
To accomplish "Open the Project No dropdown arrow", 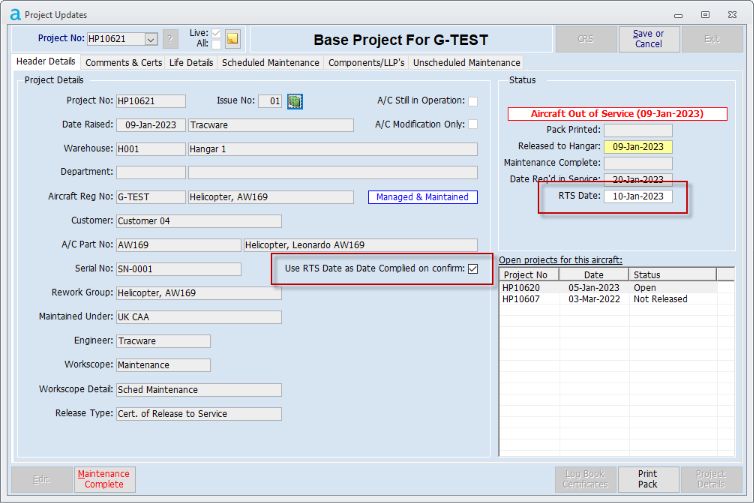I will 151,39.
